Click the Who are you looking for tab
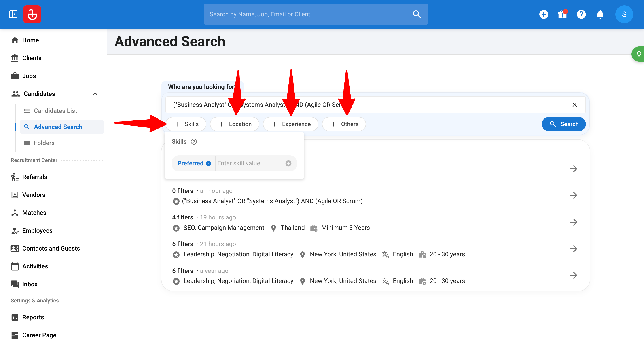Viewport: 644px width, 350px height. coord(203,87)
